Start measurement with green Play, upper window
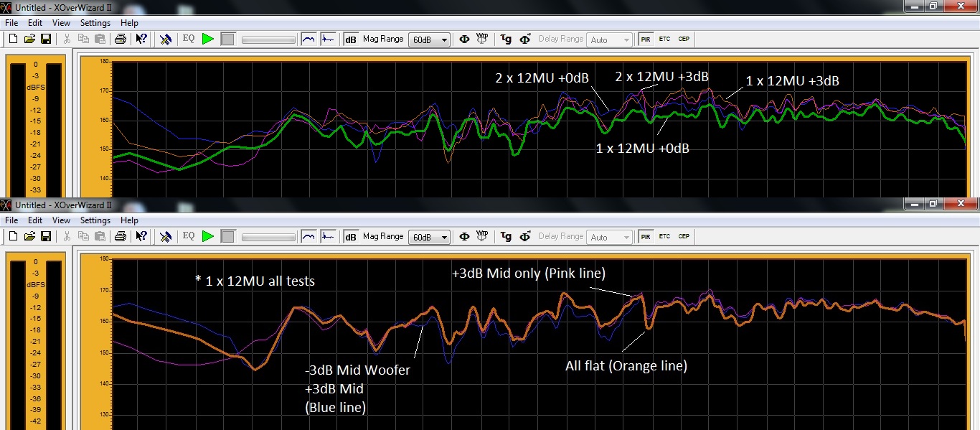Screen dimensions: 980x430 208,39
